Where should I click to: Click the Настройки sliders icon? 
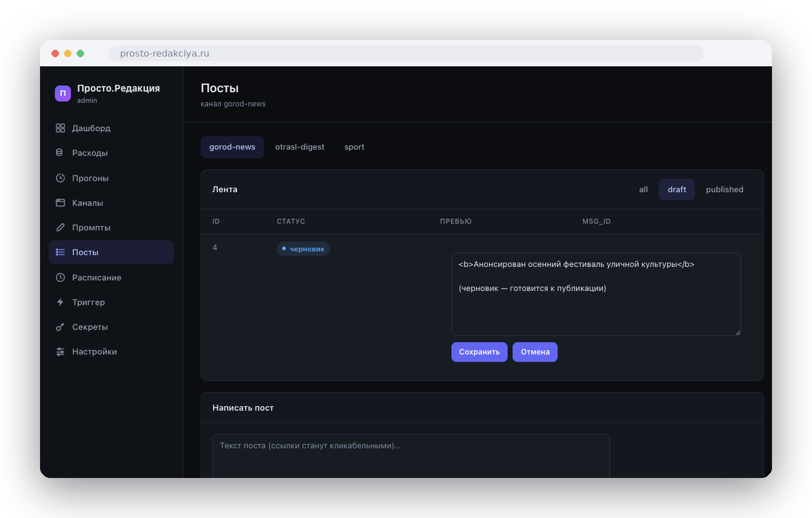tap(60, 352)
